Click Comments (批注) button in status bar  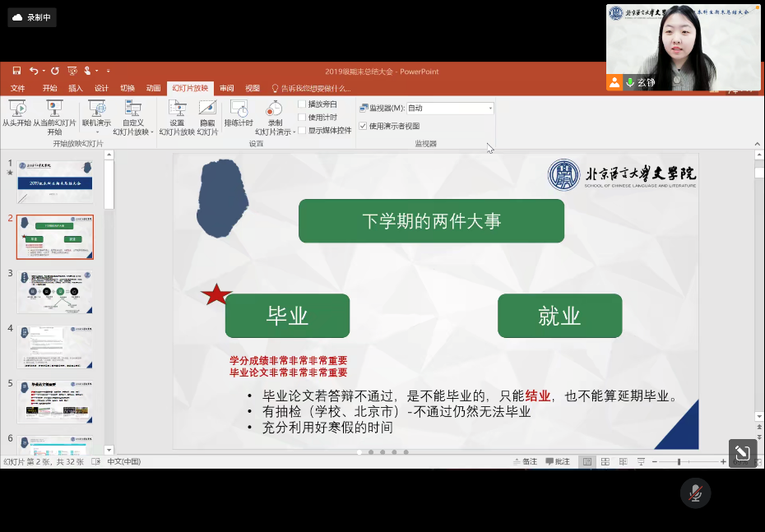coord(557,462)
